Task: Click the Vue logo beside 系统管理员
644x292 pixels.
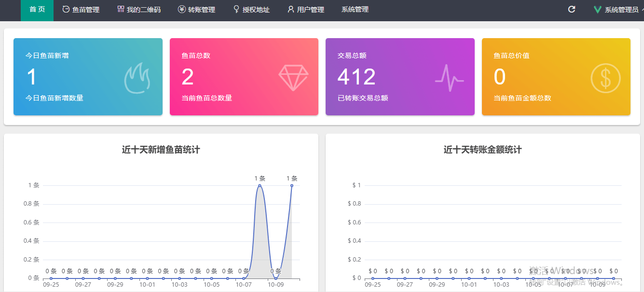Action: [x=598, y=10]
